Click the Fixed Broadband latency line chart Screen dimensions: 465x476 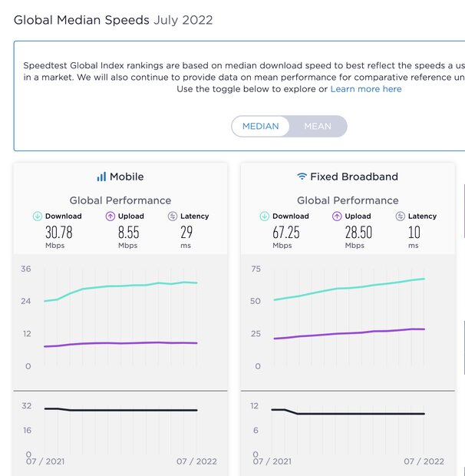(x=361, y=414)
